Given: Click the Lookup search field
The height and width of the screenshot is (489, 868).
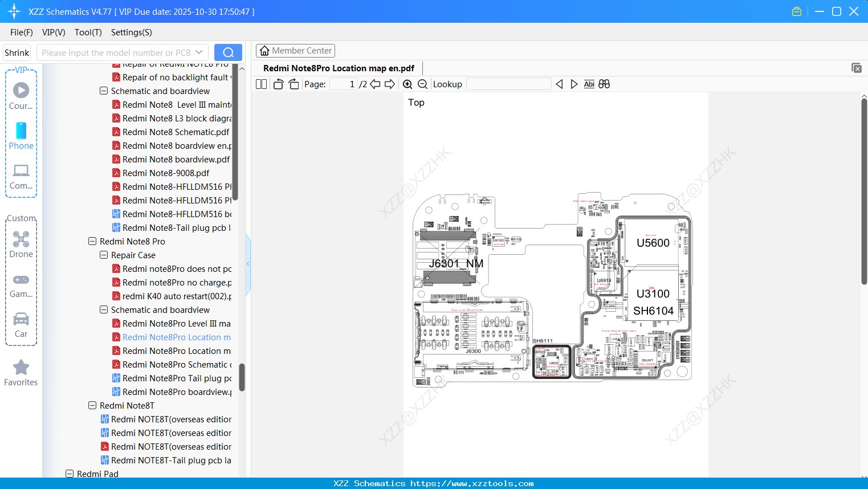Looking at the screenshot, I should tap(509, 84).
